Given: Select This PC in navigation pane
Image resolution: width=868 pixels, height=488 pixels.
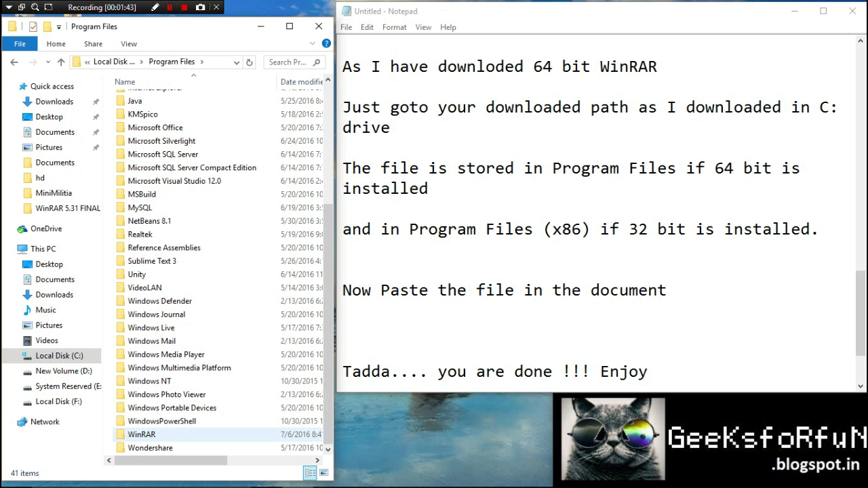Looking at the screenshot, I should tap(43, 249).
